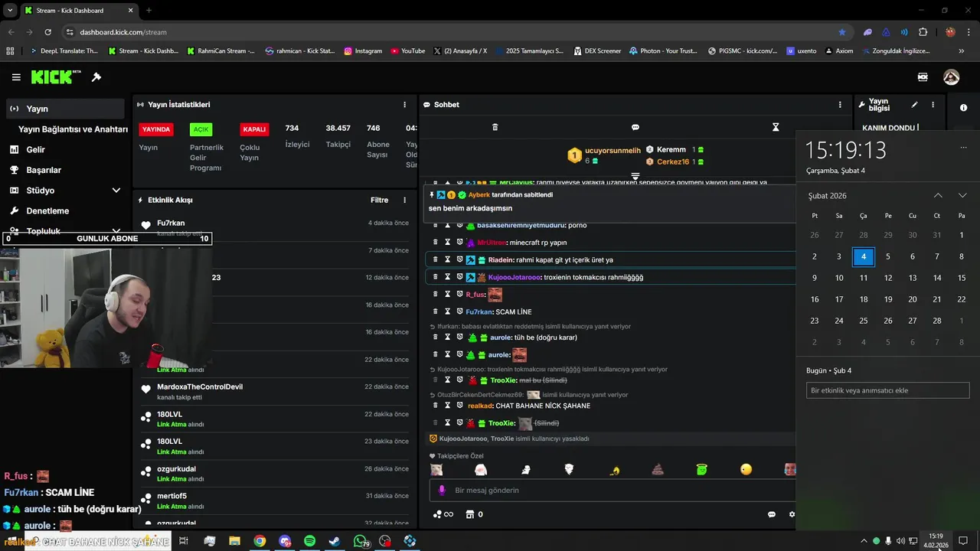Go to previous month in calendar flyout
Viewport: 980px width, 551px height.
click(938, 195)
